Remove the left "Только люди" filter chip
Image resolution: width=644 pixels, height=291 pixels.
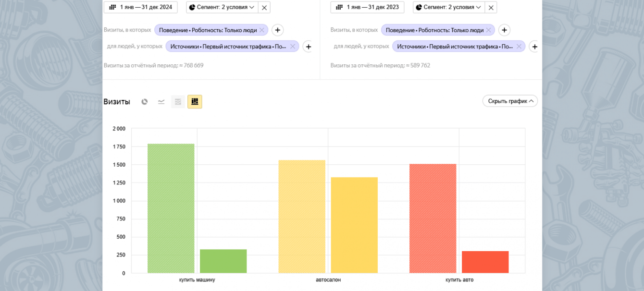261,30
